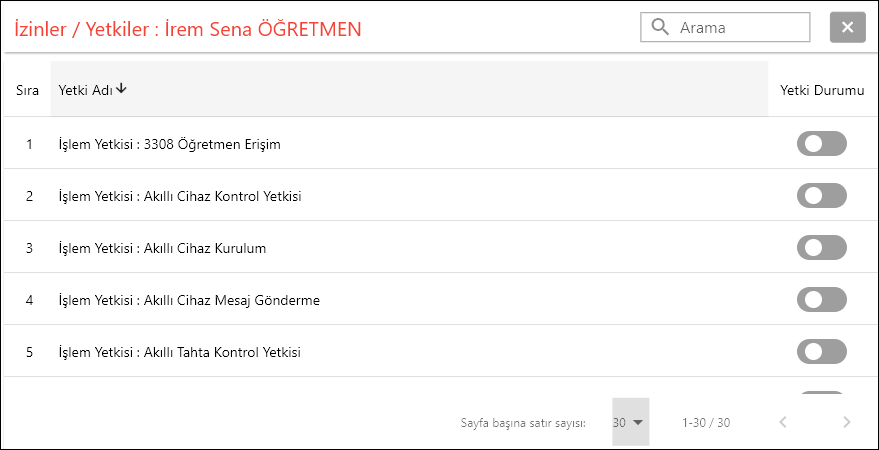Close the permissions dialog with X
Image resolution: width=879 pixels, height=450 pixels.
coord(847,28)
